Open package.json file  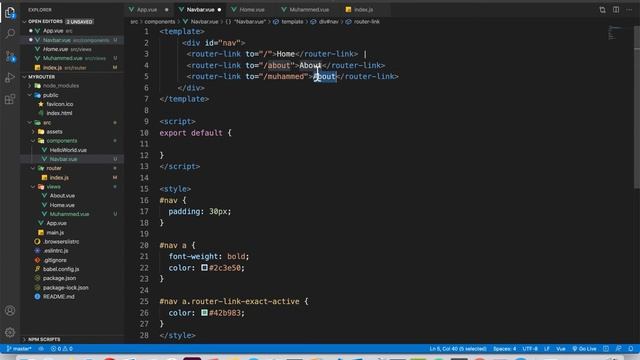59,278
